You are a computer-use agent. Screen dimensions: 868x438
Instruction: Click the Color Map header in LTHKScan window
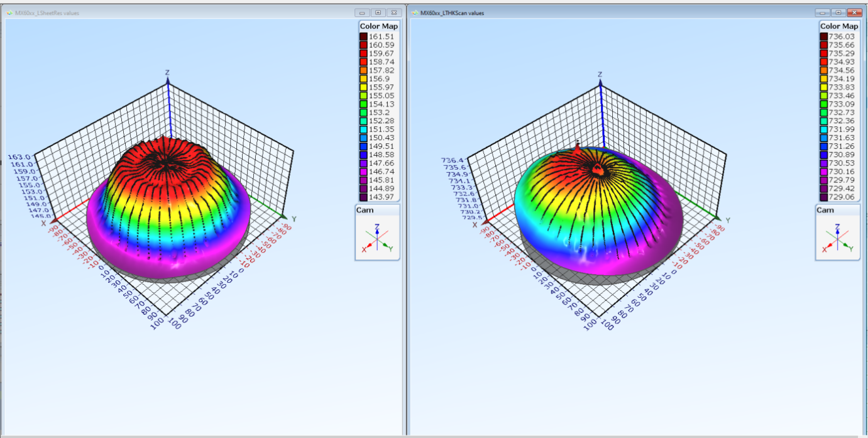pos(838,26)
